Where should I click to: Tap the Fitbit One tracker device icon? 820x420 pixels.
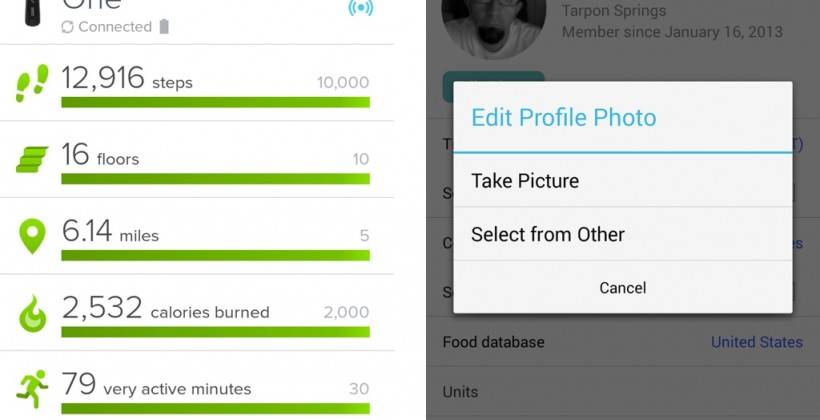click(x=32, y=10)
